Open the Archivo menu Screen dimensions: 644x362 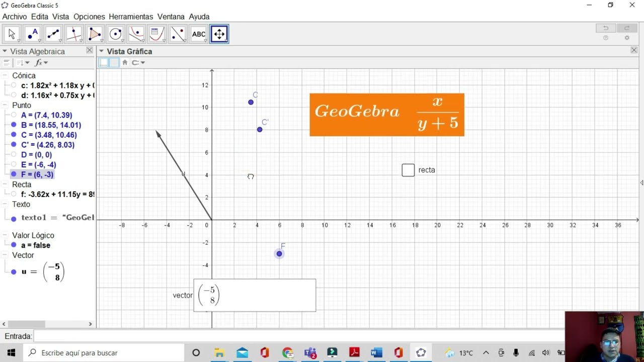(14, 17)
